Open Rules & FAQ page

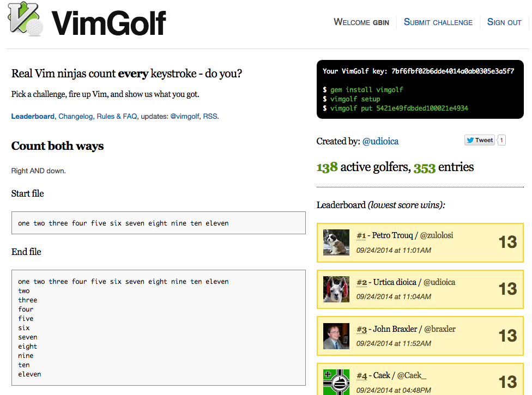117,116
